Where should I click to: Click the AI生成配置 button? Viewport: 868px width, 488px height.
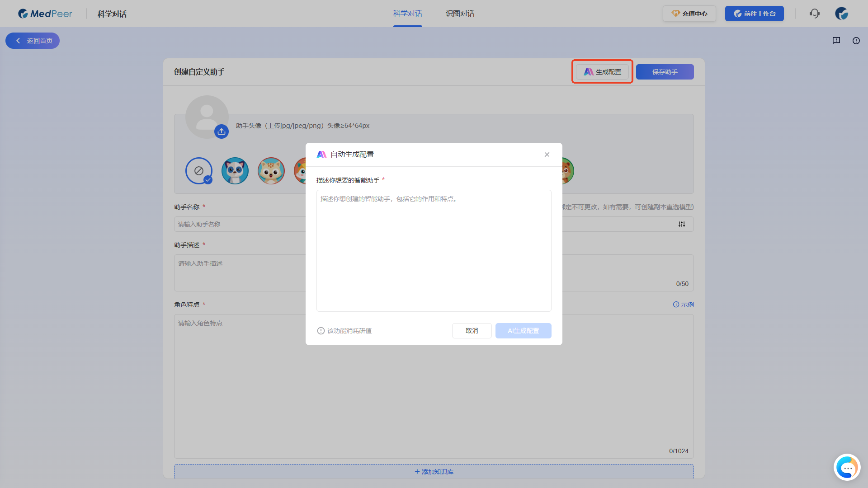[x=523, y=331]
